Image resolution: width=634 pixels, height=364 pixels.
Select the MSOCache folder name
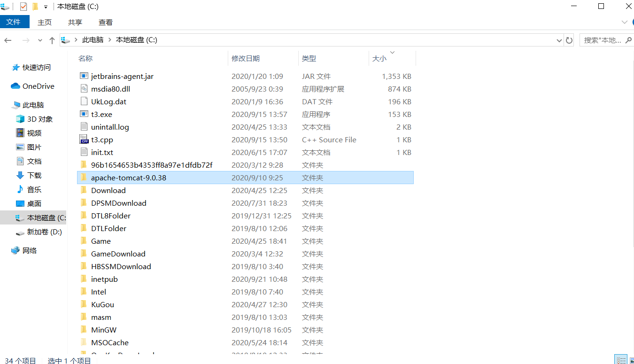(110, 342)
